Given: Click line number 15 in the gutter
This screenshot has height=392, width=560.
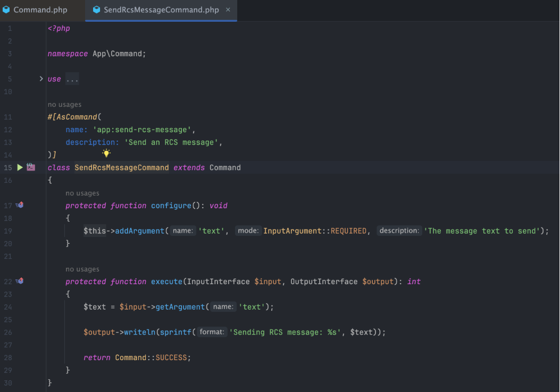Looking at the screenshot, I should click(8, 168).
